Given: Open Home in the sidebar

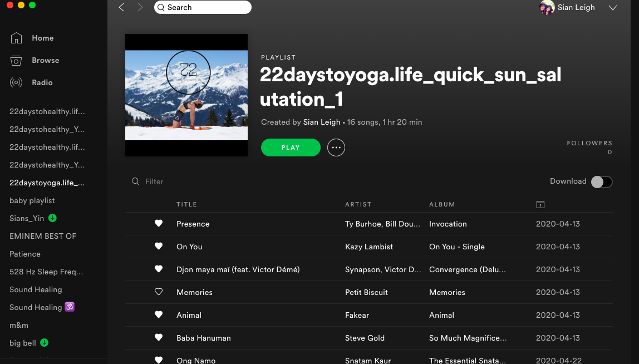Looking at the screenshot, I should [x=43, y=38].
